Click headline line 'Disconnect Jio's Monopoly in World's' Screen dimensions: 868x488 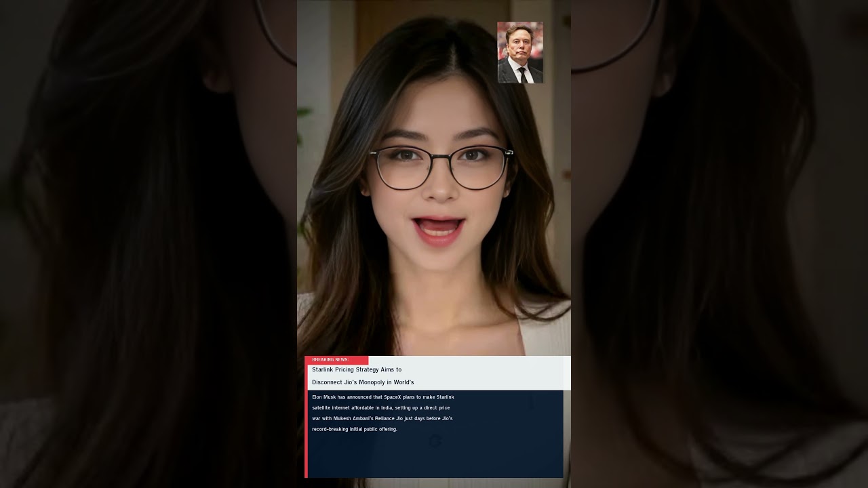363,383
